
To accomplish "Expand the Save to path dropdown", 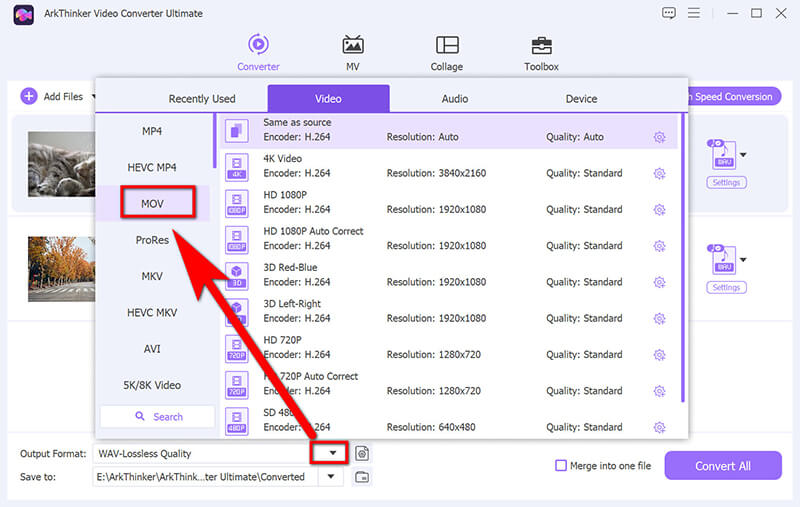I will (331, 476).
